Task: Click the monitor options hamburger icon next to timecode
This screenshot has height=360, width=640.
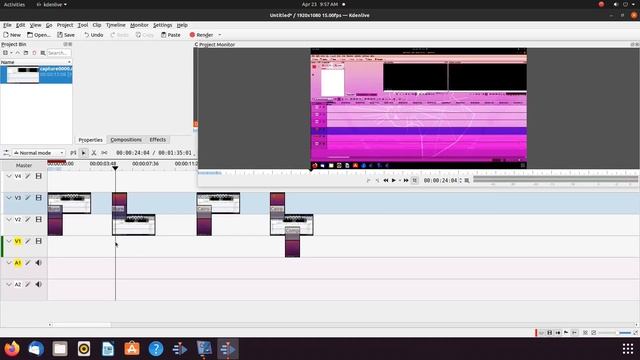Action: point(467,180)
